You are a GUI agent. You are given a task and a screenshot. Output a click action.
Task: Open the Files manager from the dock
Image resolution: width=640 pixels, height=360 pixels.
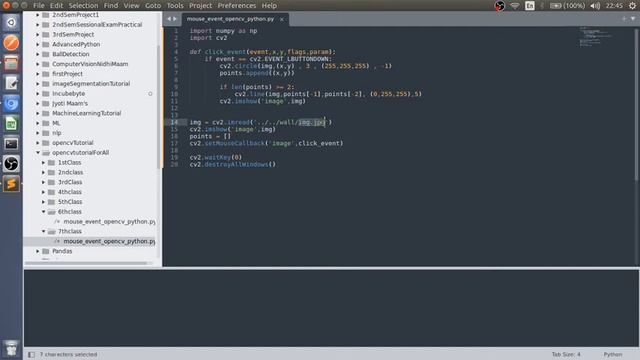pos(11,63)
